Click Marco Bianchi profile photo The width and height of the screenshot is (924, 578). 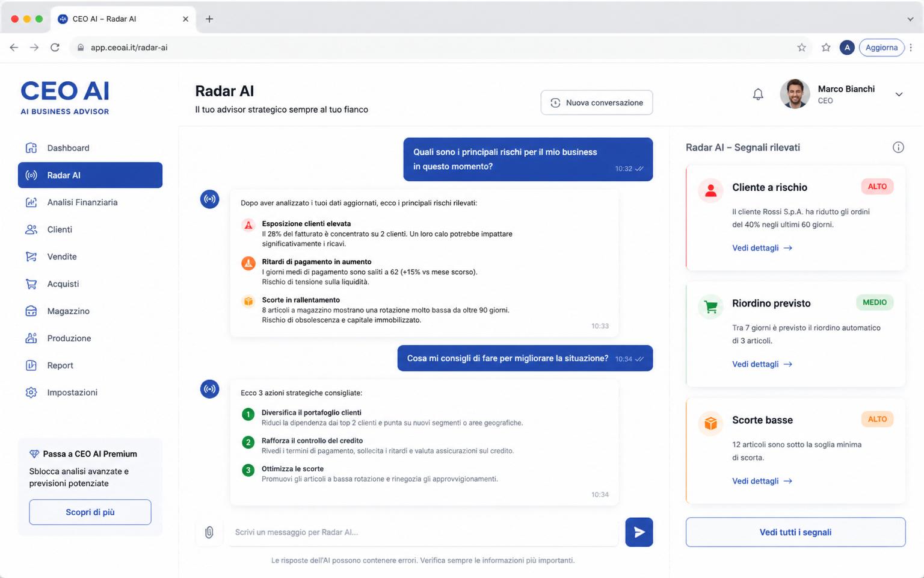click(795, 94)
